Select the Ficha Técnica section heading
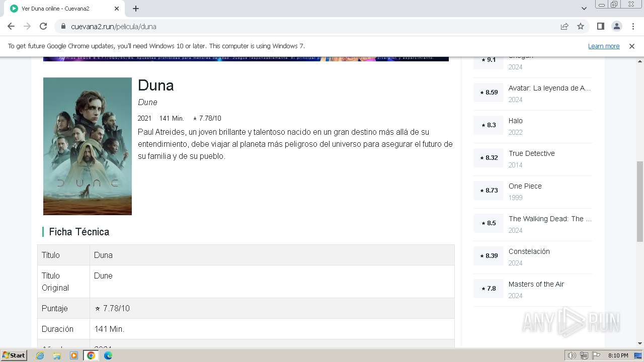Screen dimensions: 644x362 (79, 232)
